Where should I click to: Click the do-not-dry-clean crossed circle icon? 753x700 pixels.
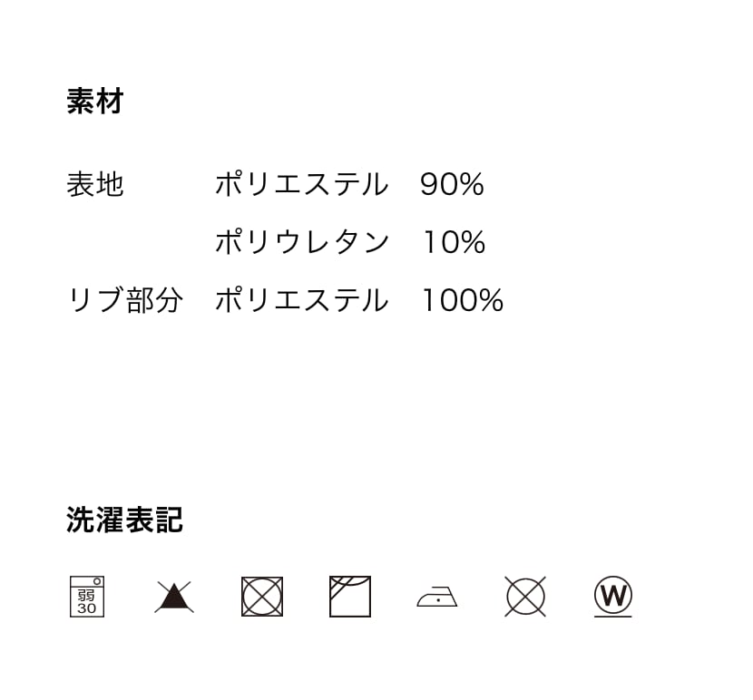click(x=525, y=597)
